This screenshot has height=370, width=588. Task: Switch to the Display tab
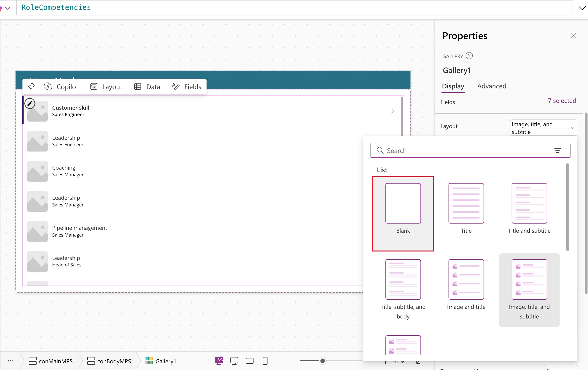click(453, 86)
